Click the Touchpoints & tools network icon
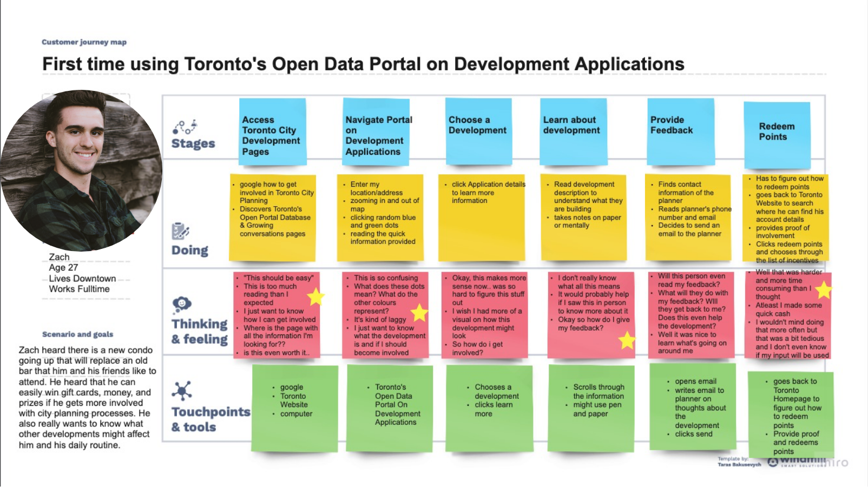 (182, 391)
